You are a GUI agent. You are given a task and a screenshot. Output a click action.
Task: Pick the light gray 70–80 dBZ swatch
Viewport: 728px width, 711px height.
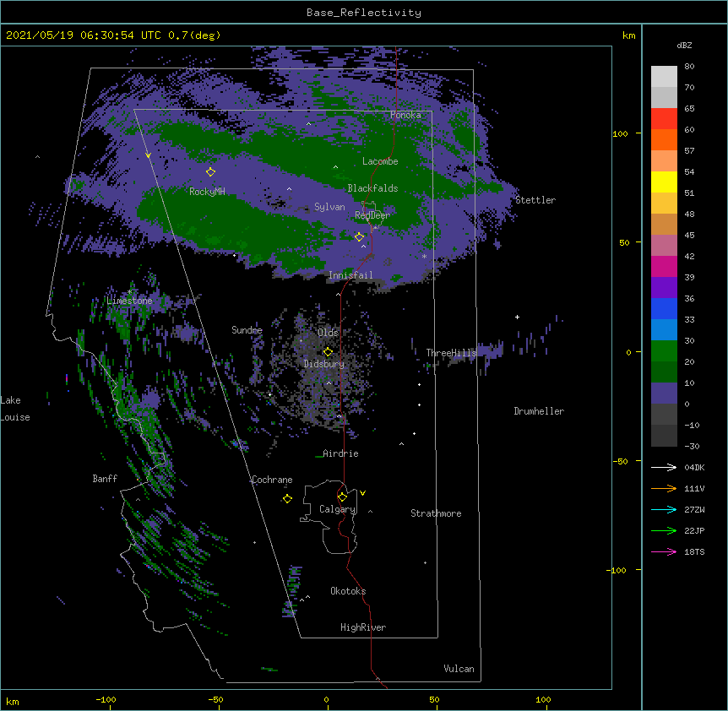tap(664, 77)
